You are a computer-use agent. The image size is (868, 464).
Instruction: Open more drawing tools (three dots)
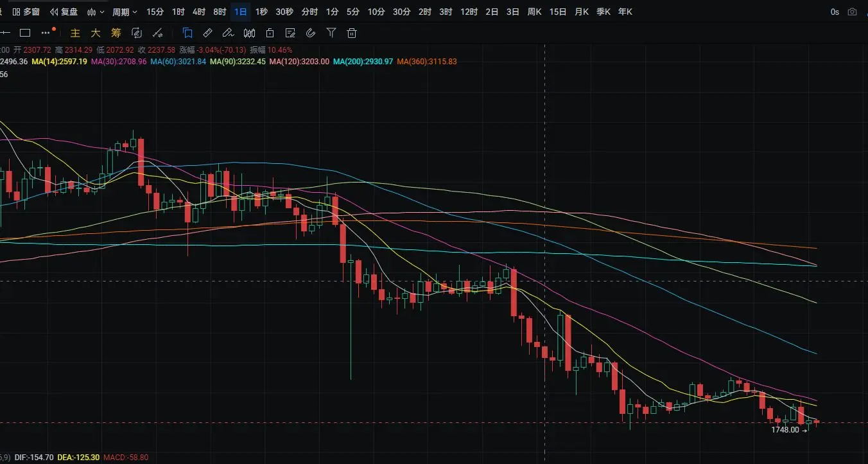(46, 33)
